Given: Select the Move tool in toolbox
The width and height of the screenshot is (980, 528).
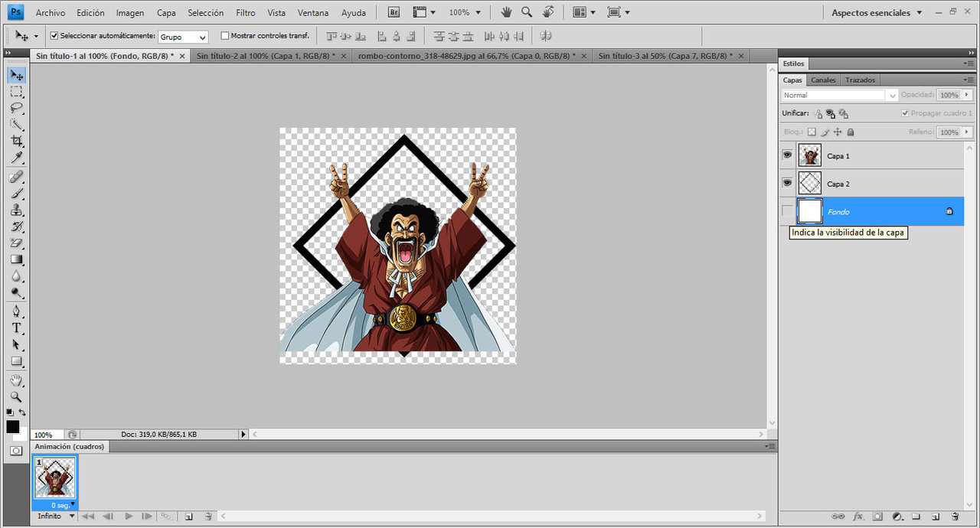Looking at the screenshot, I should point(16,75).
